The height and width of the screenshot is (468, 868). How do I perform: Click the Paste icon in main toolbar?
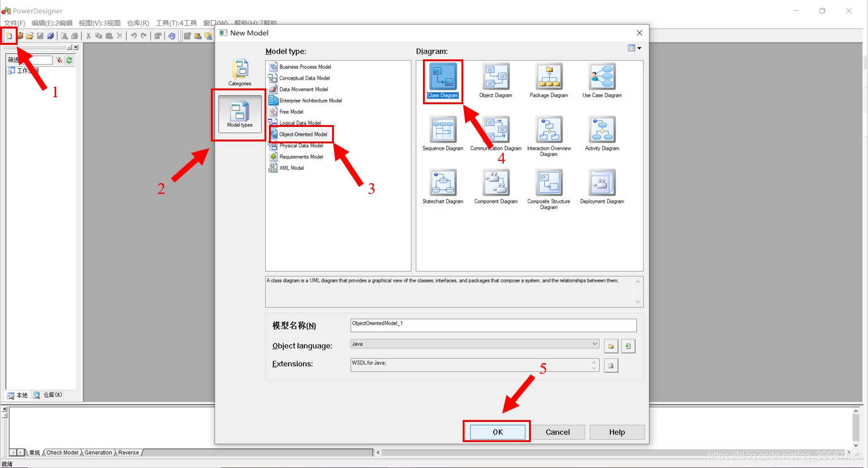109,36
